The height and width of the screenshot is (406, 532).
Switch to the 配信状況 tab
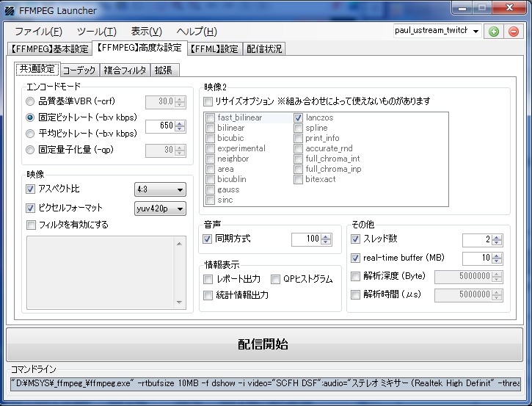[264, 49]
